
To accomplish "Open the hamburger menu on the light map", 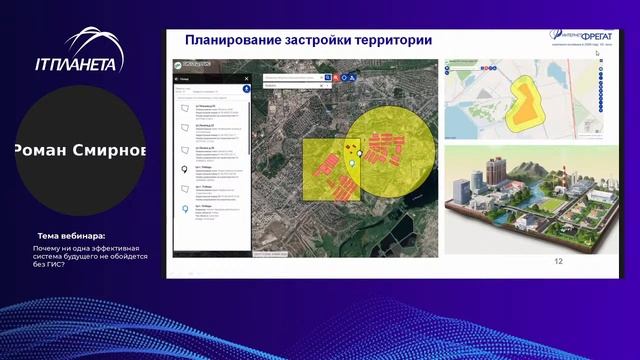I will click(601, 60).
